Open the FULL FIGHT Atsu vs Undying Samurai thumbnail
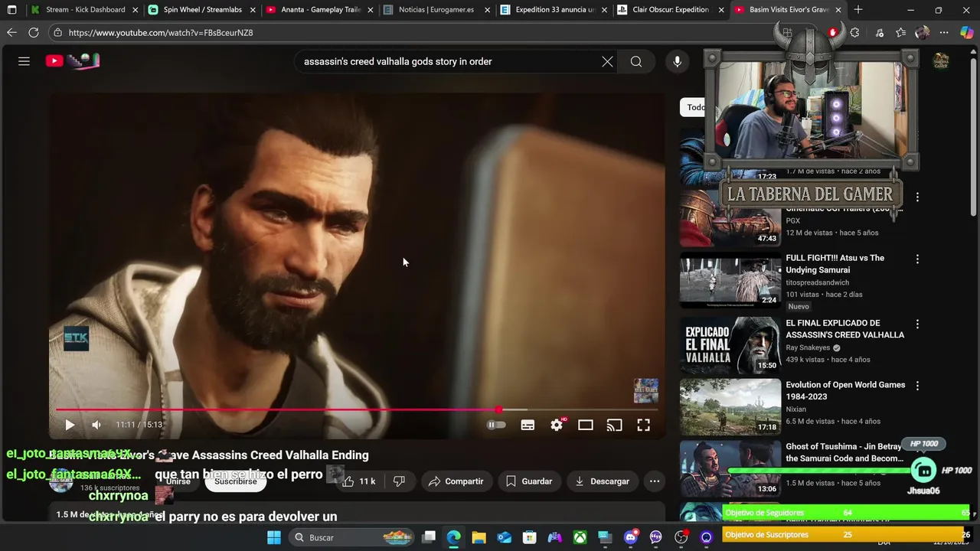Image resolution: width=980 pixels, height=551 pixels. (x=730, y=279)
